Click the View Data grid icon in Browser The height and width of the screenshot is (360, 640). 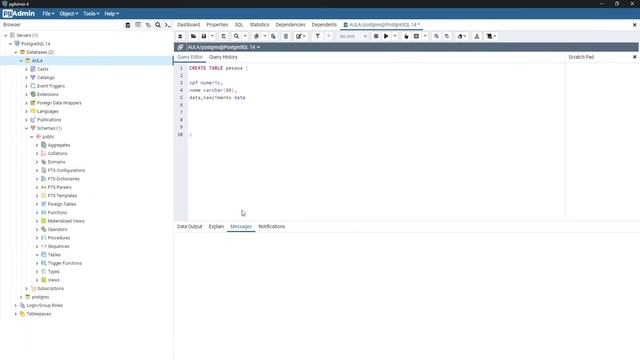(138, 25)
